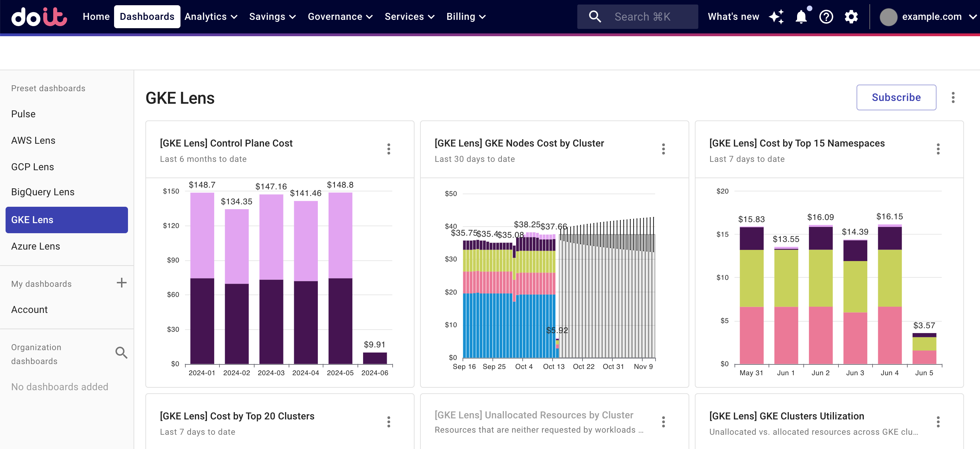Expand the Savings menu
This screenshot has width=980, height=449.
pos(272,17)
